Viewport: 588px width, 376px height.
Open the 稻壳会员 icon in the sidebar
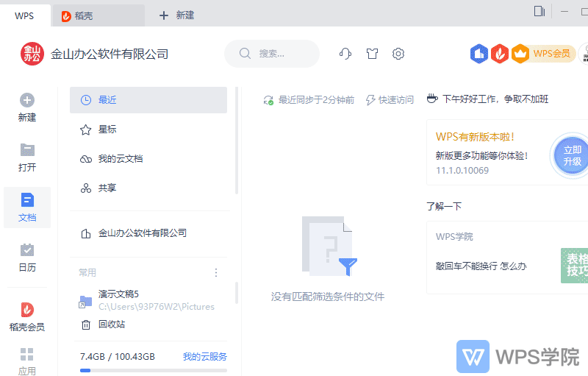pyautogui.click(x=27, y=310)
